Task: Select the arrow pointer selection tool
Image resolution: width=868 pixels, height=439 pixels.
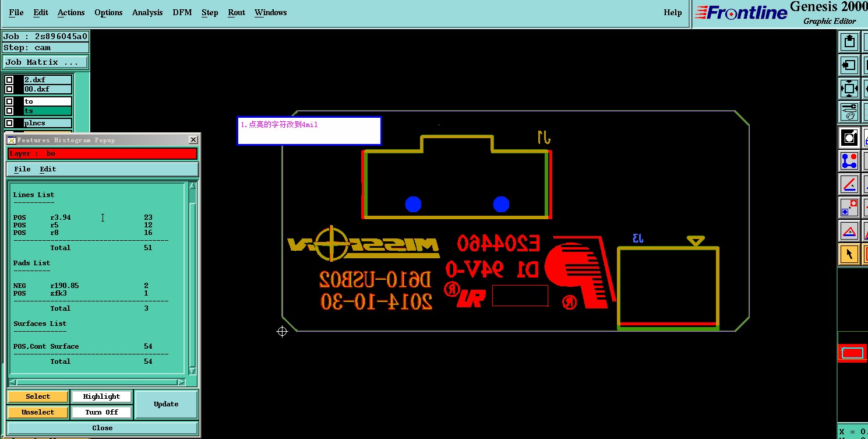Action: 849,254
